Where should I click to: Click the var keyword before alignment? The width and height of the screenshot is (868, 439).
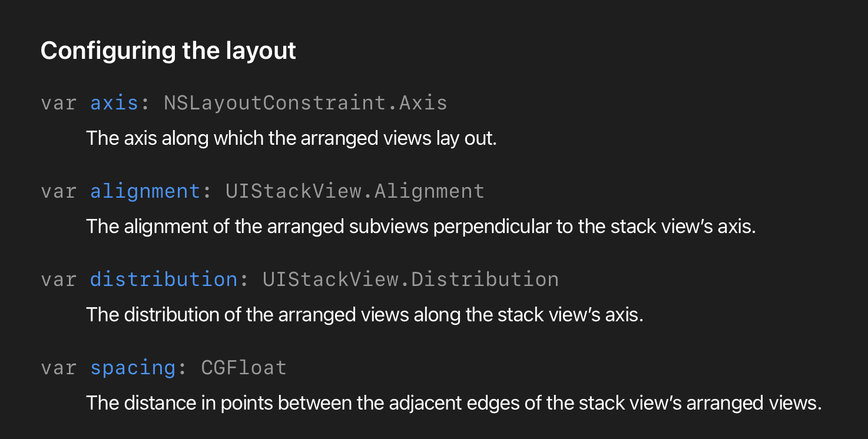[x=59, y=191]
